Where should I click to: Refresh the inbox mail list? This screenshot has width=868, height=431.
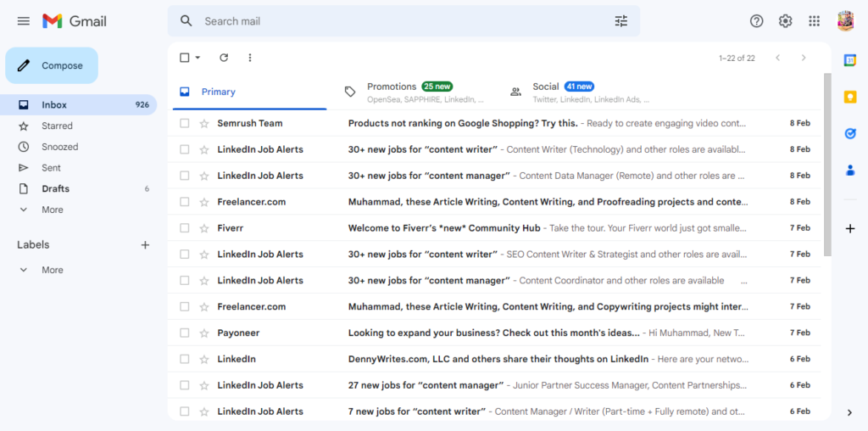[224, 58]
